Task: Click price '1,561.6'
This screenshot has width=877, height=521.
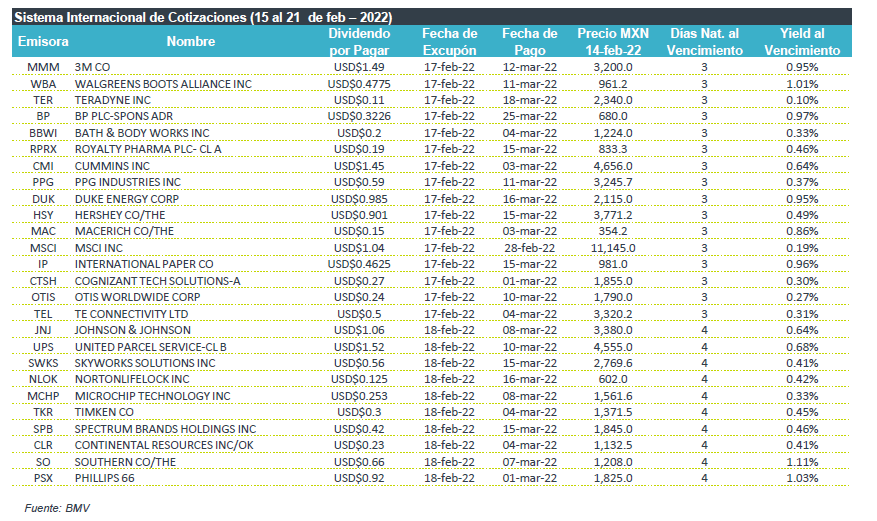Action: pyautogui.click(x=613, y=396)
